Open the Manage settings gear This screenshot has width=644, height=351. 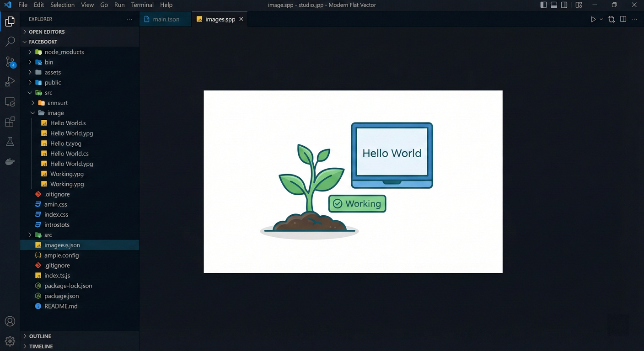(10, 341)
